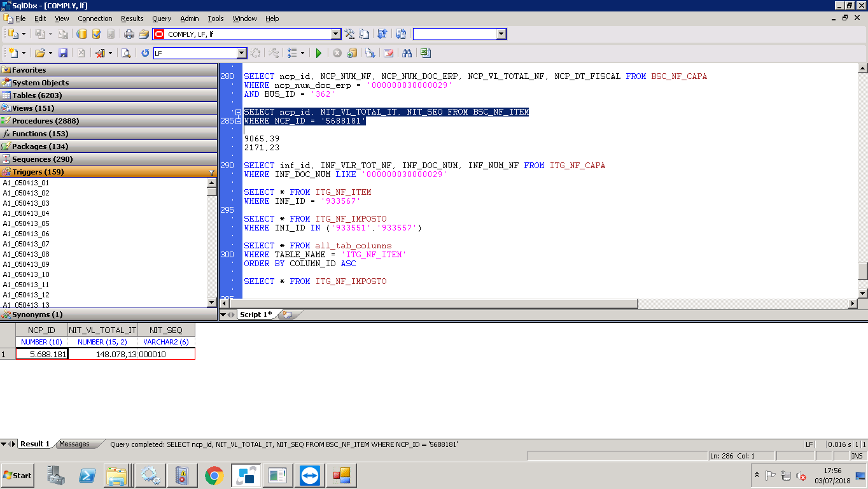
Task: Click the SQL editor vertical scrollbar thumb
Action: coord(862,271)
